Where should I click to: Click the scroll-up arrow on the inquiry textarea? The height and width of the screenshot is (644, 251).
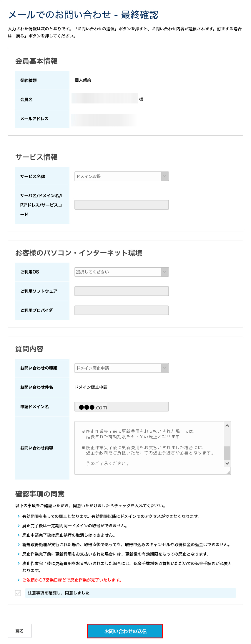pyautogui.click(x=227, y=425)
